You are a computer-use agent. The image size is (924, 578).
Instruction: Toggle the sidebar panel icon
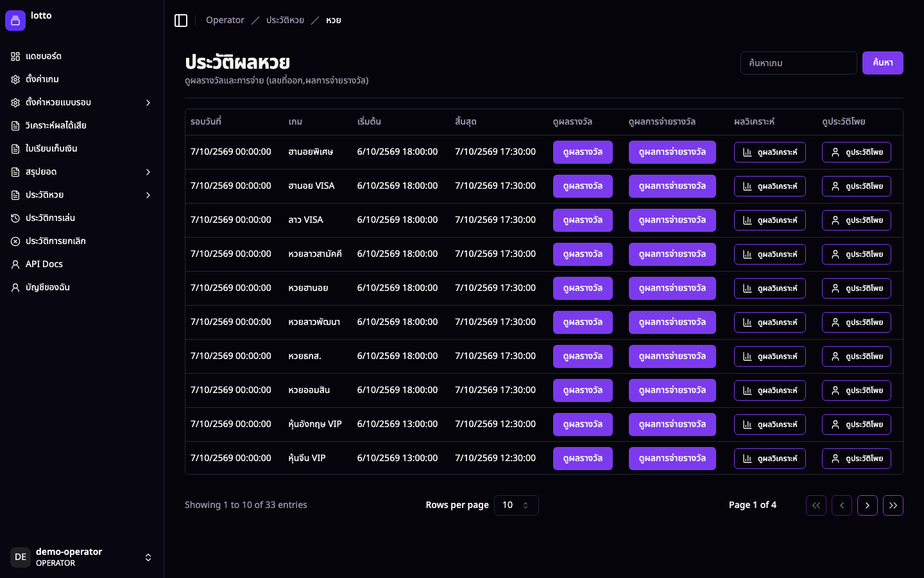181,21
